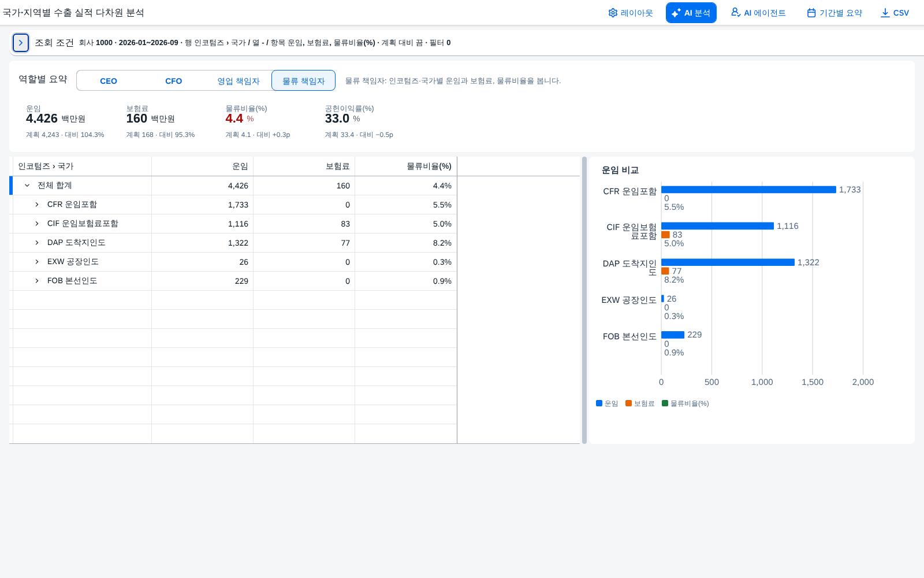Click the splitter handle between table and chart

(584, 300)
